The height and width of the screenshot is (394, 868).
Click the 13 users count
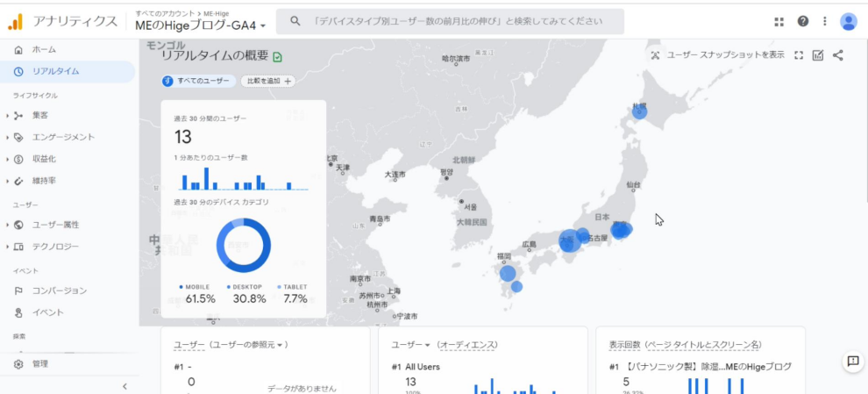183,136
